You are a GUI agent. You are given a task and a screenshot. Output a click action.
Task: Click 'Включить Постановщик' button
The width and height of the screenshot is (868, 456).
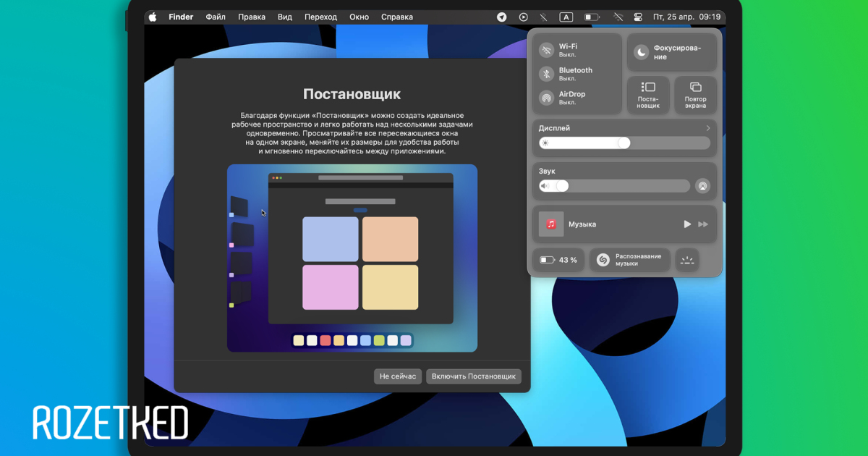[x=474, y=376]
